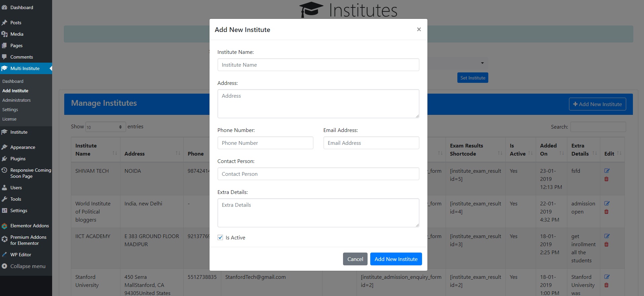Viewport: 644px width, 296px height.
Task: Click Cancel button in dialog
Action: tap(355, 259)
